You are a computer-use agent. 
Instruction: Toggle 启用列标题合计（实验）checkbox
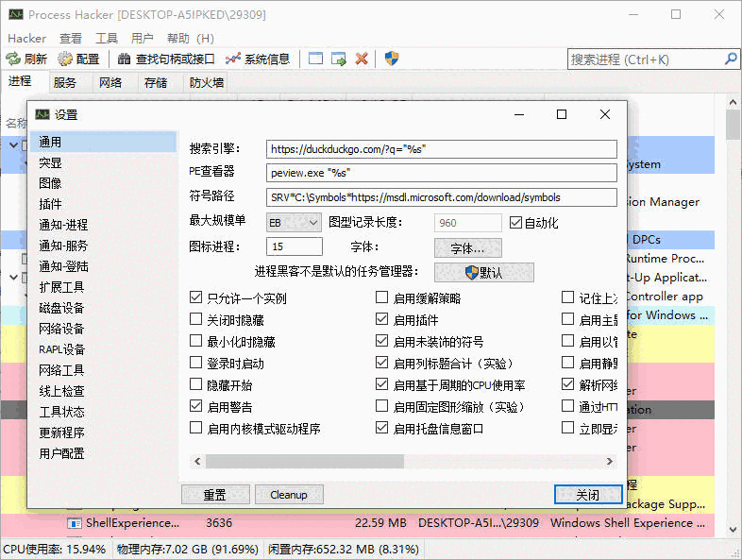point(382,363)
